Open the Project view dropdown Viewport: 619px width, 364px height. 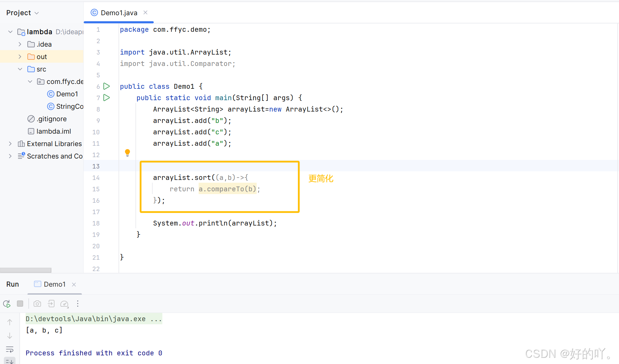click(x=22, y=12)
